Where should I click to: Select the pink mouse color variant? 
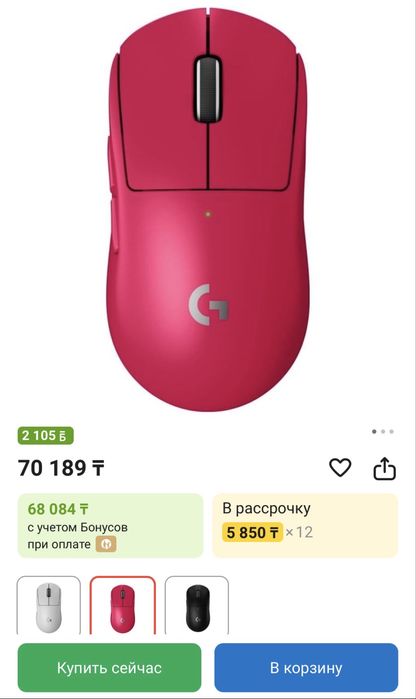[123, 605]
